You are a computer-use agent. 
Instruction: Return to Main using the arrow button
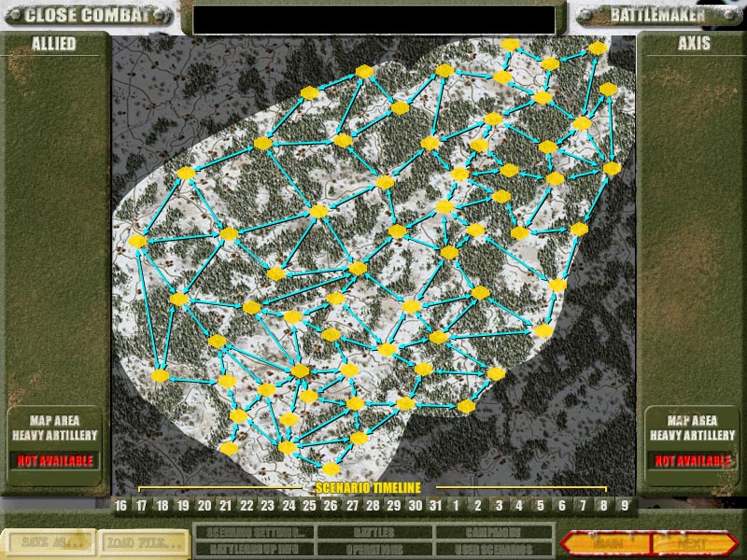click(606, 543)
